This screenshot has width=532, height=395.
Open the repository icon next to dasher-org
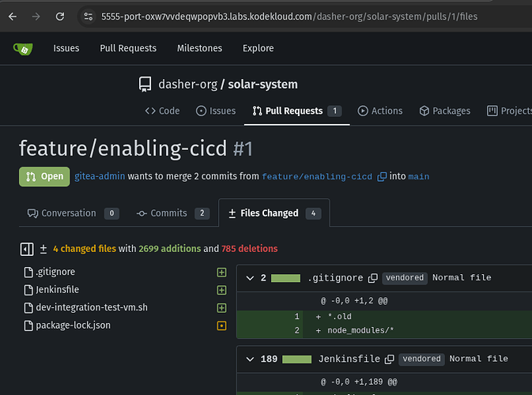[145, 85]
